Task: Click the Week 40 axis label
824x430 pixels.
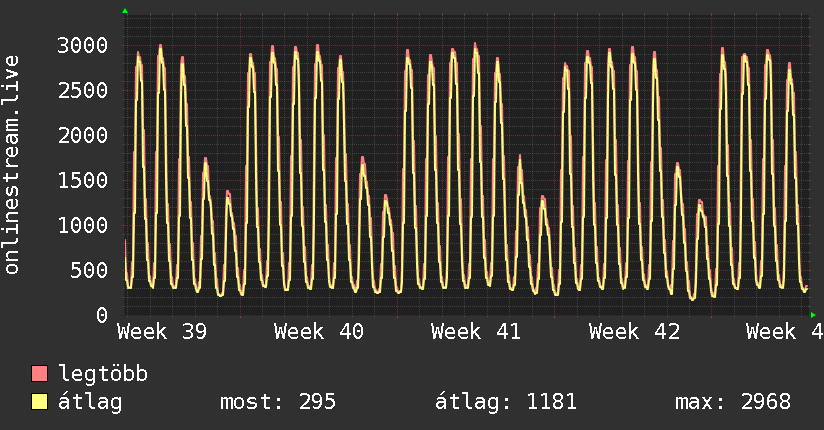Action: coord(318,332)
